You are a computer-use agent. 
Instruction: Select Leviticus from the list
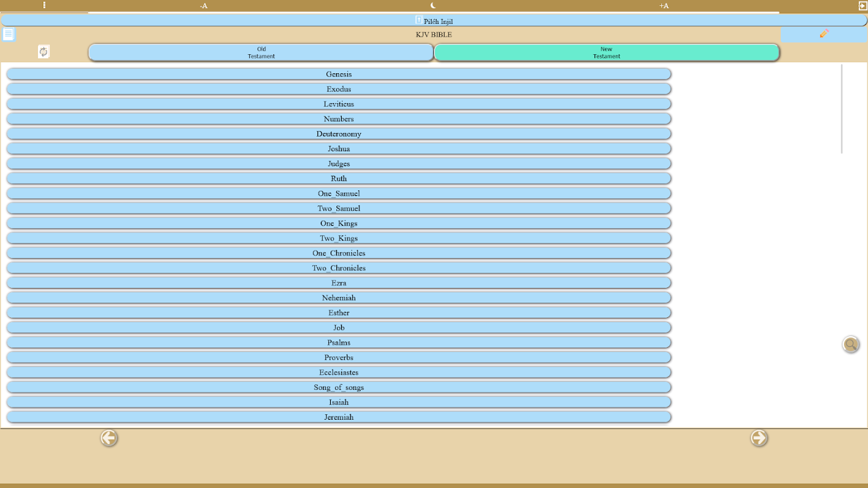pyautogui.click(x=339, y=104)
